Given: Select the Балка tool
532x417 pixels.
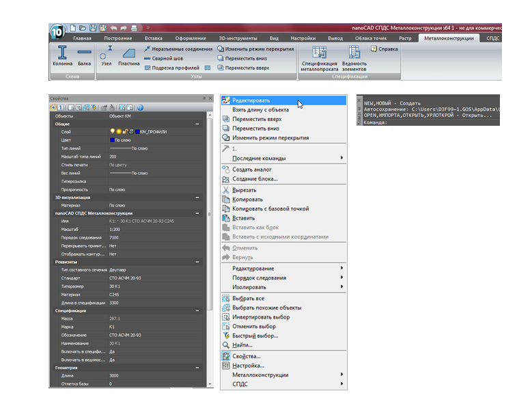Looking at the screenshot, I should click(84, 56).
